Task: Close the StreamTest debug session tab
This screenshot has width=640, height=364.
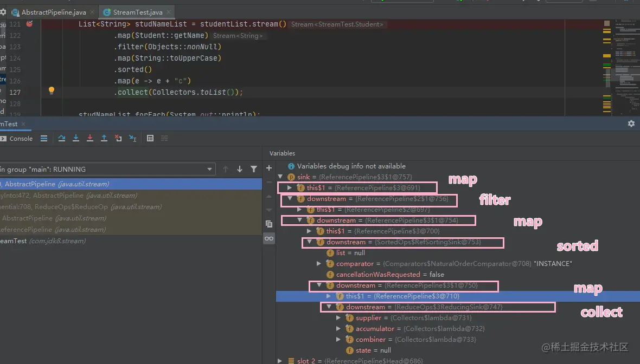Action: click(x=23, y=124)
